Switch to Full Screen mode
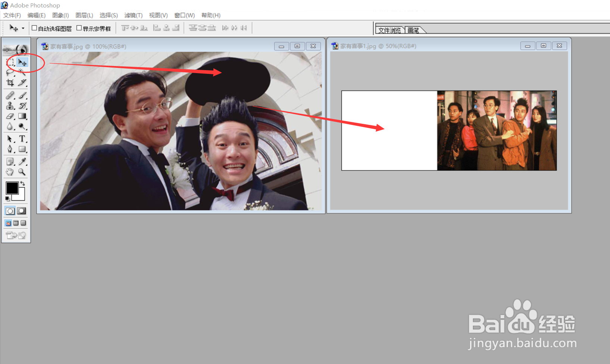Image resolution: width=610 pixels, height=364 pixels. click(x=23, y=223)
